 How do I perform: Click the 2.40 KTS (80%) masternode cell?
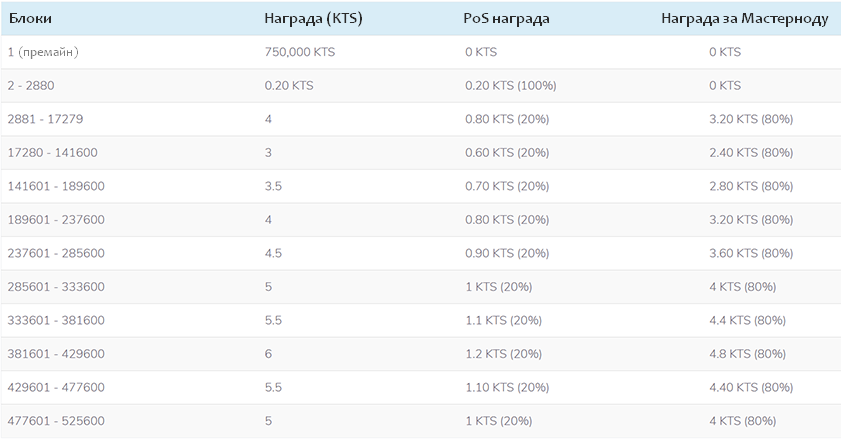pos(751,153)
